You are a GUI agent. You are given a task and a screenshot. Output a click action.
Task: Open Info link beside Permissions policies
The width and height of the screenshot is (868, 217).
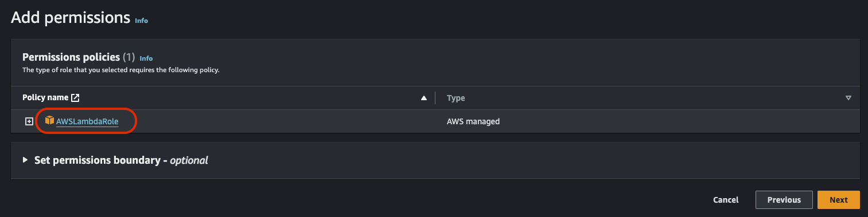pyautogui.click(x=146, y=58)
